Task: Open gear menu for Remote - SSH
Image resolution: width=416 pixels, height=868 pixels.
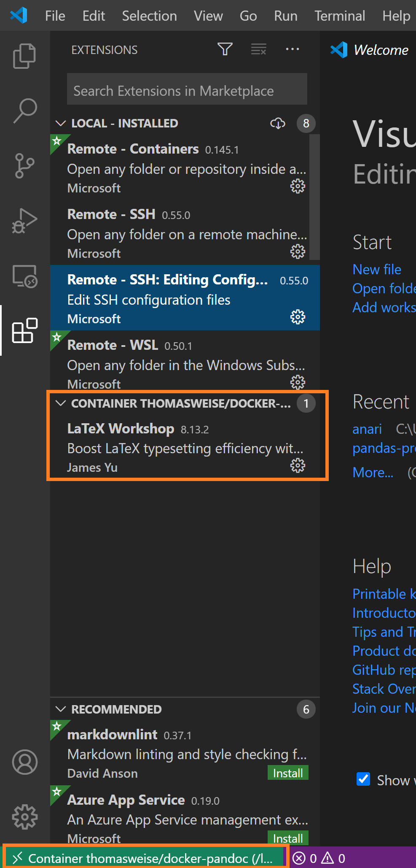Action: point(298,251)
